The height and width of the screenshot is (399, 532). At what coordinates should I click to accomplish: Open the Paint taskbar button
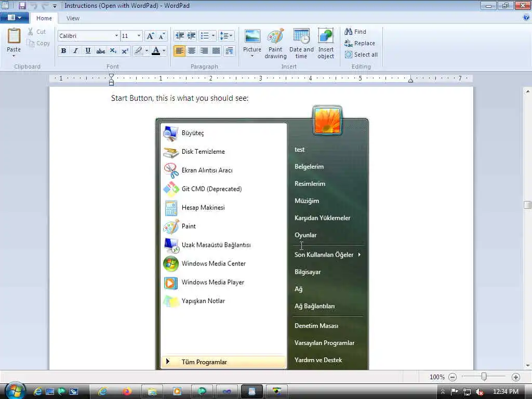277,392
